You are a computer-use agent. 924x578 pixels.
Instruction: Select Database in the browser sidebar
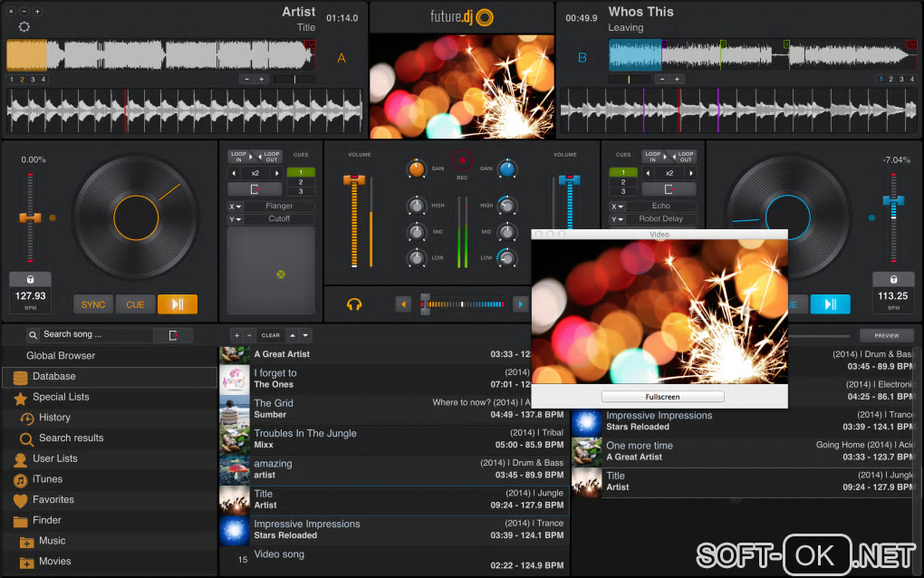click(x=53, y=377)
